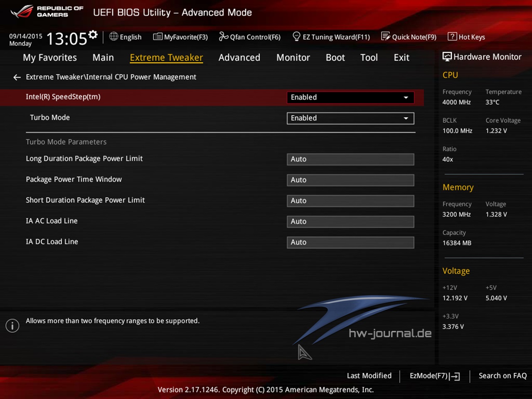
Task: Click the Quick Note pencil icon
Action: point(385,37)
